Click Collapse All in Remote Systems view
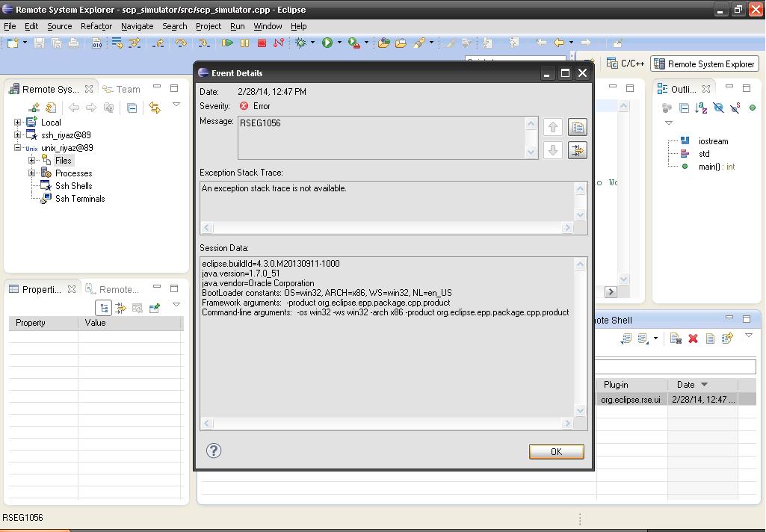This screenshot has width=766, height=532. point(132,108)
